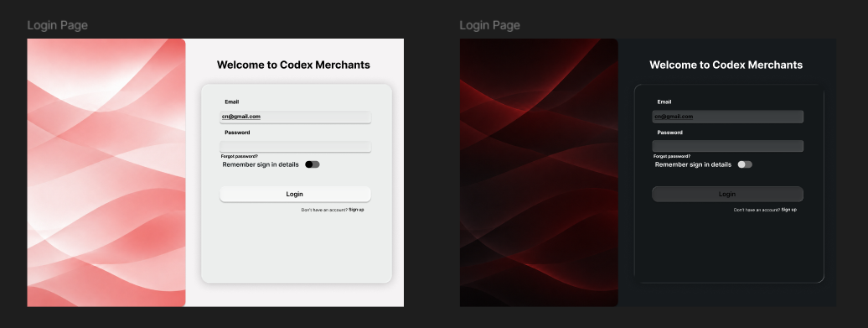Open Forgot password link in dark mockup

point(671,156)
